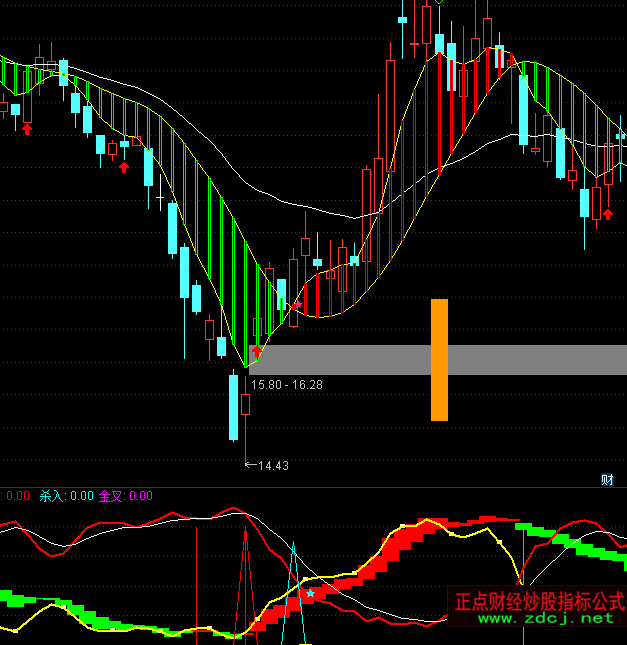Click red arrow marker at gray zone start
627x645 pixels.
click(x=257, y=351)
